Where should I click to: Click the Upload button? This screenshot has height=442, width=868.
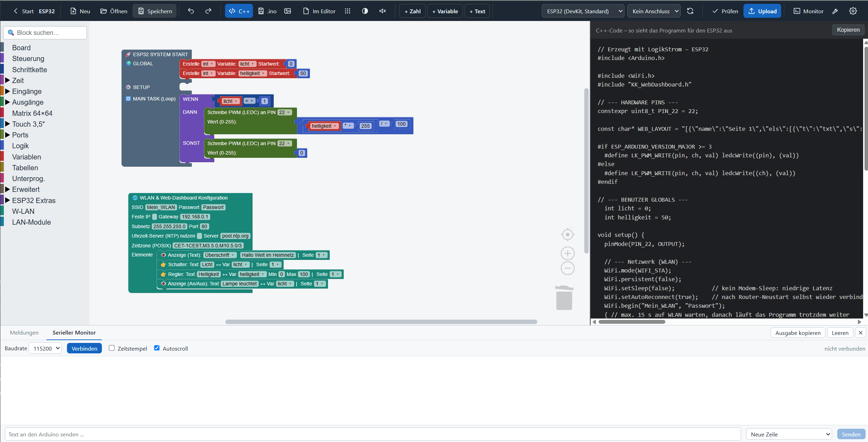point(762,11)
